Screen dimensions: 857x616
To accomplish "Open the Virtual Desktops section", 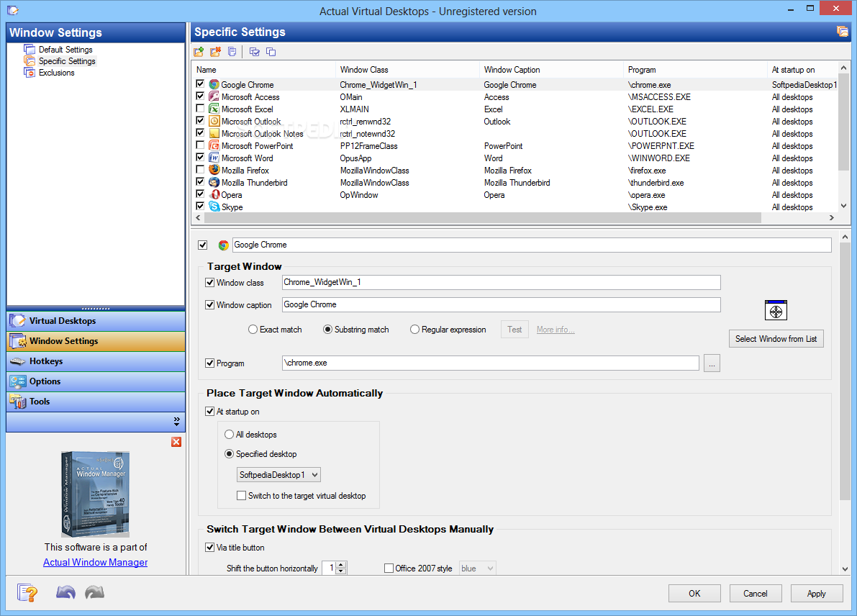I will tap(96, 321).
